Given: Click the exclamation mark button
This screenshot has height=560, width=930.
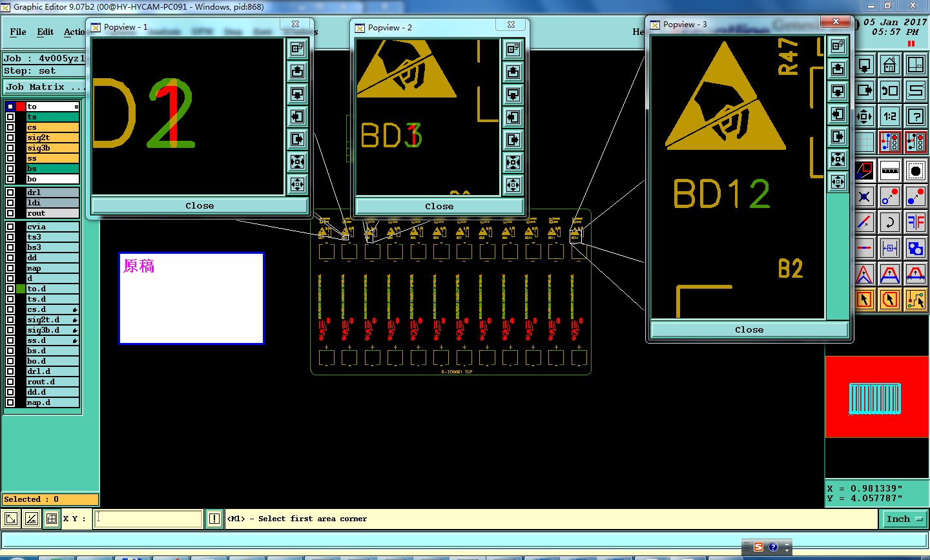Looking at the screenshot, I should (214, 519).
